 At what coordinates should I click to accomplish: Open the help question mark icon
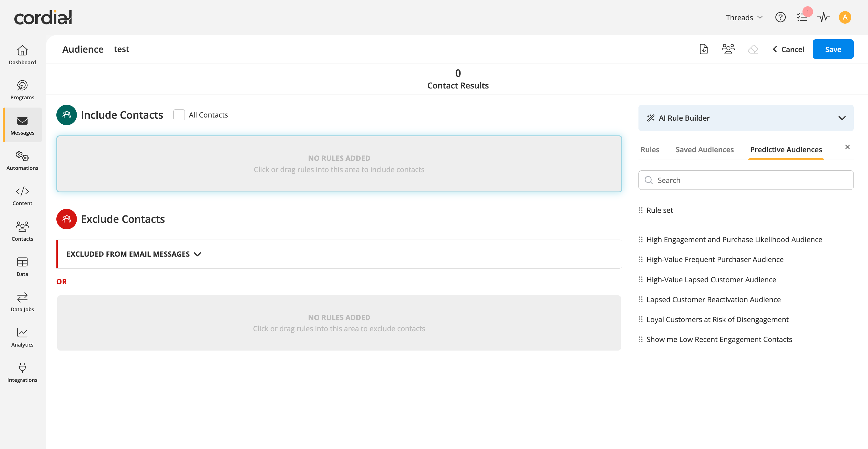(780, 17)
